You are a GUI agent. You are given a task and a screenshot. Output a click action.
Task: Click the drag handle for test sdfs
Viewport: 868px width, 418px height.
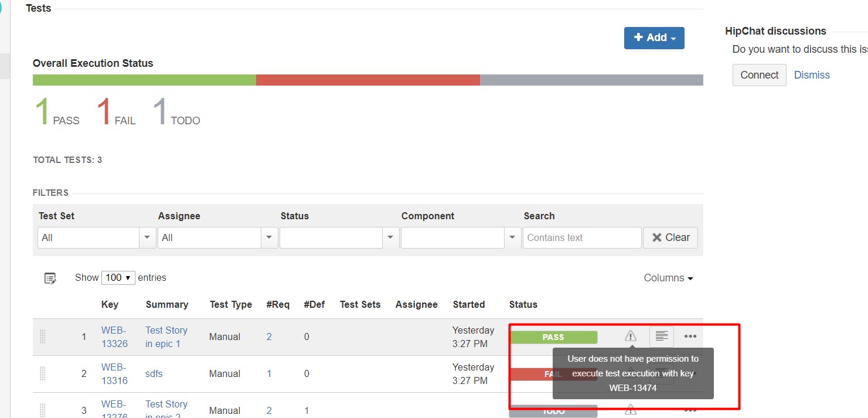(x=42, y=373)
